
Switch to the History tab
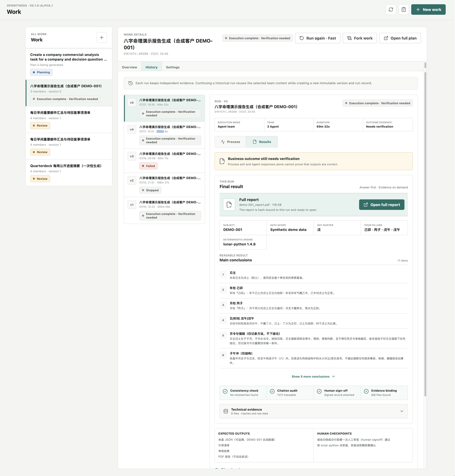[x=151, y=67]
